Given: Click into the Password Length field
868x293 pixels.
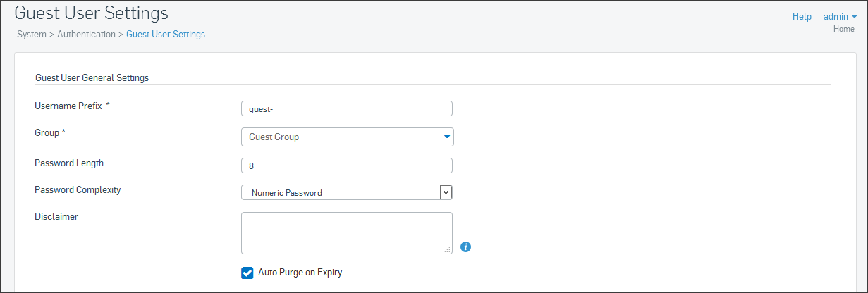Looking at the screenshot, I should (346, 166).
